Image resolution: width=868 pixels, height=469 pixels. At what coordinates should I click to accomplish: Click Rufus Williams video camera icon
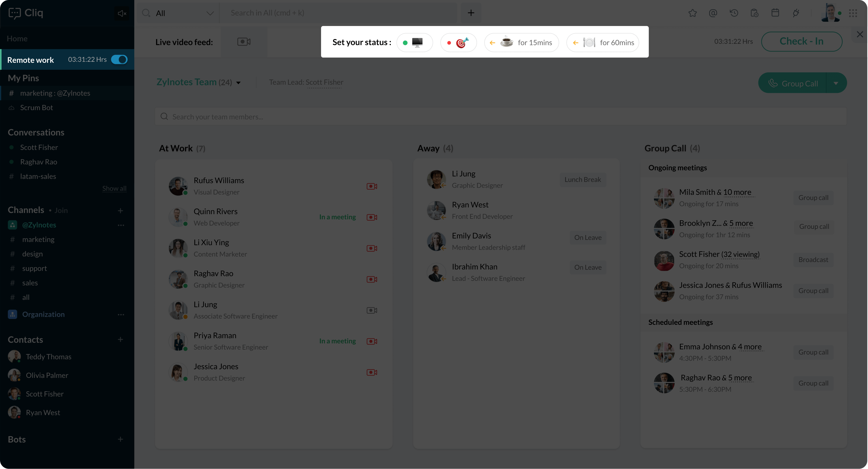pos(372,186)
